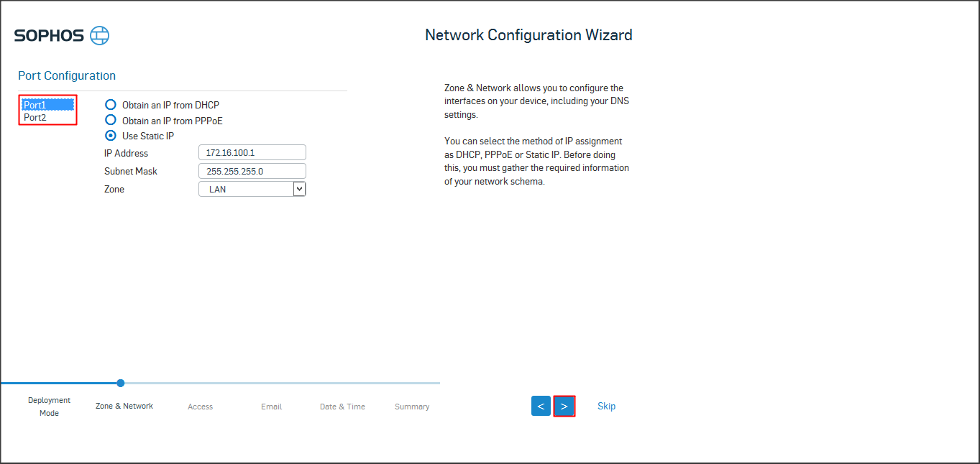Expand Zone list using dropdown arrow
The width and height of the screenshot is (980, 464).
(x=300, y=189)
